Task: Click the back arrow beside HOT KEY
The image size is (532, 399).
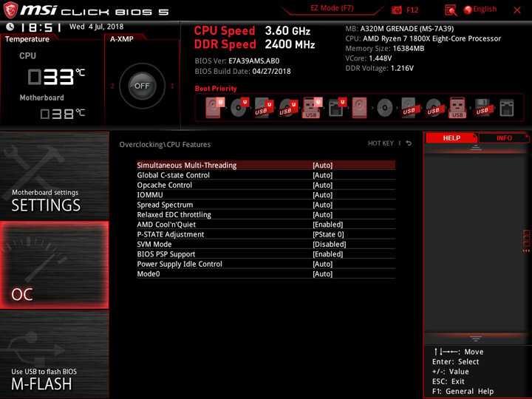Action: (x=409, y=143)
